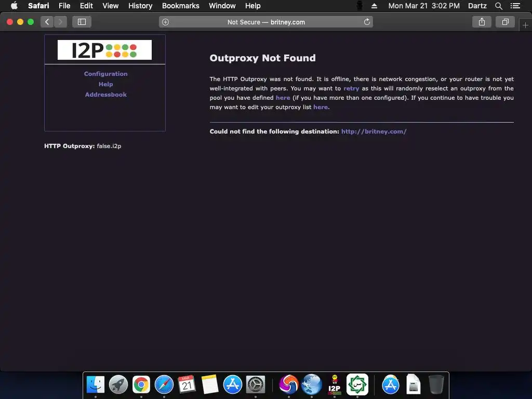
Task: Show the tab overview
Action: (505, 22)
